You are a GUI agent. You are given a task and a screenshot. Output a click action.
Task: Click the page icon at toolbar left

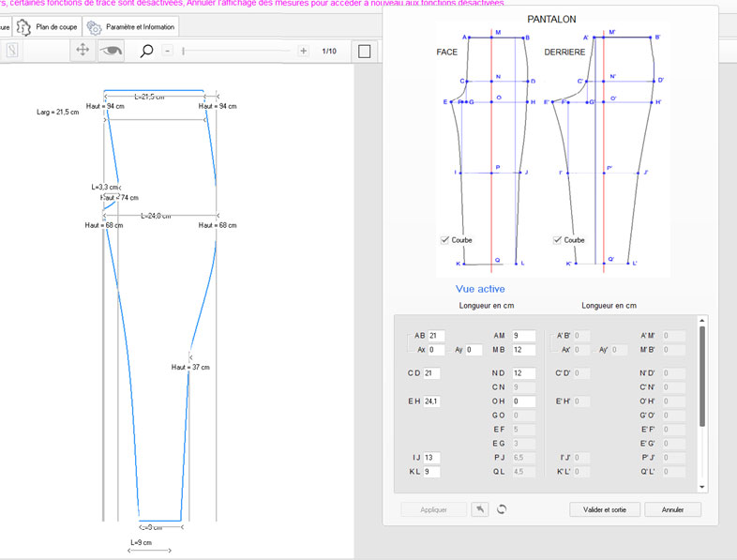(x=12, y=51)
